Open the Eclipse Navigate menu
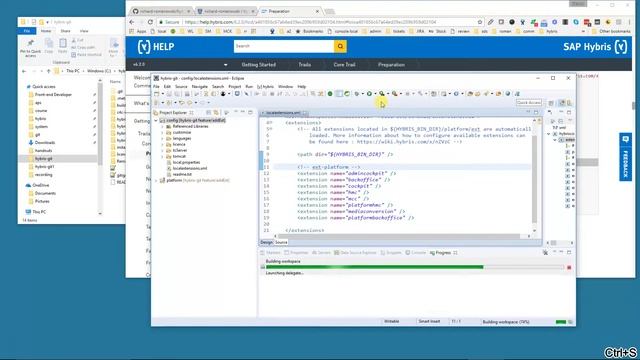The image size is (640, 360). pos(200,87)
